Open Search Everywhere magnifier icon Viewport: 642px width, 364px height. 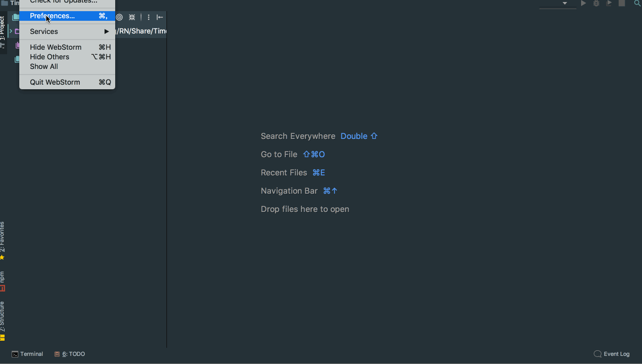tap(637, 4)
